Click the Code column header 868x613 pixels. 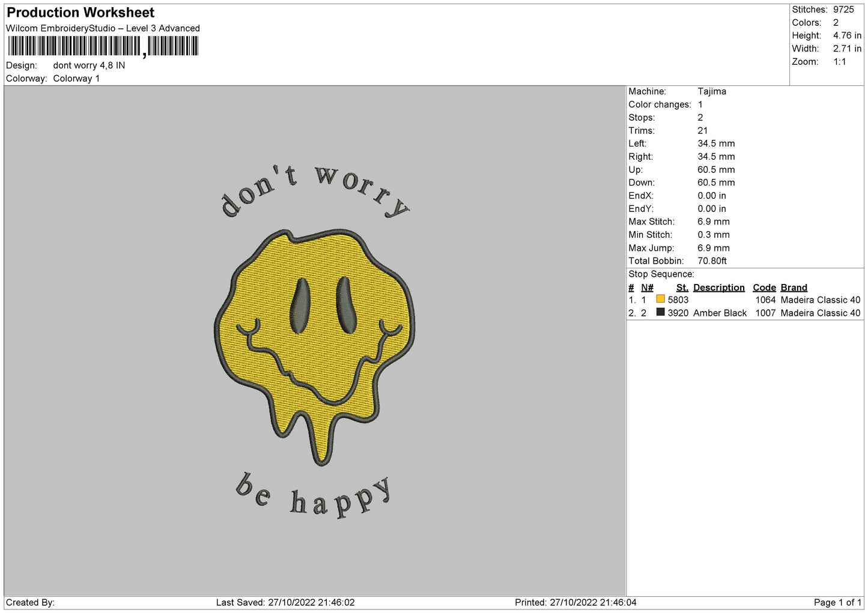click(x=765, y=288)
